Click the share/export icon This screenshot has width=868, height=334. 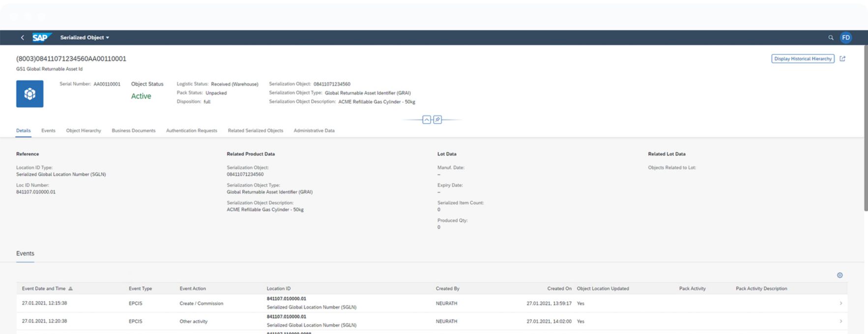(x=842, y=59)
